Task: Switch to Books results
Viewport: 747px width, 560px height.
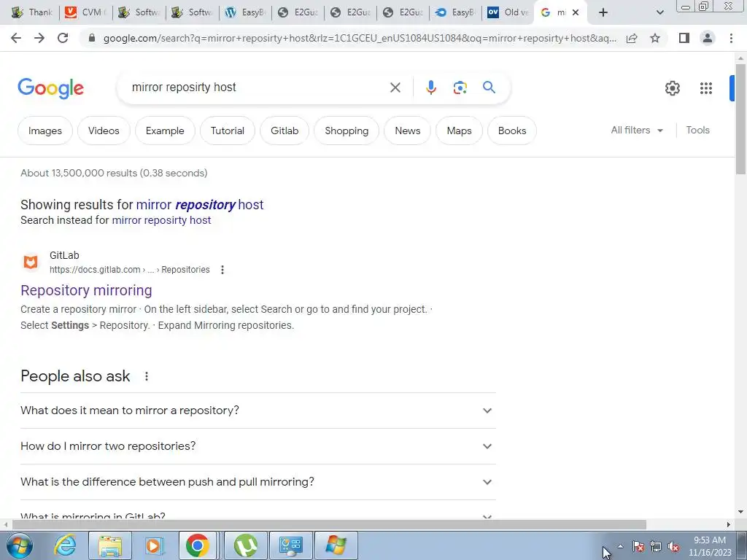Action: click(511, 131)
